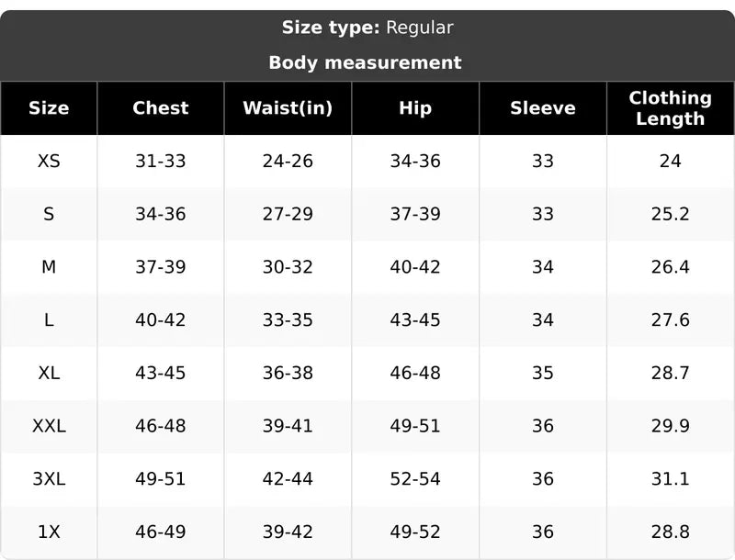Click the M size row label

(x=49, y=267)
